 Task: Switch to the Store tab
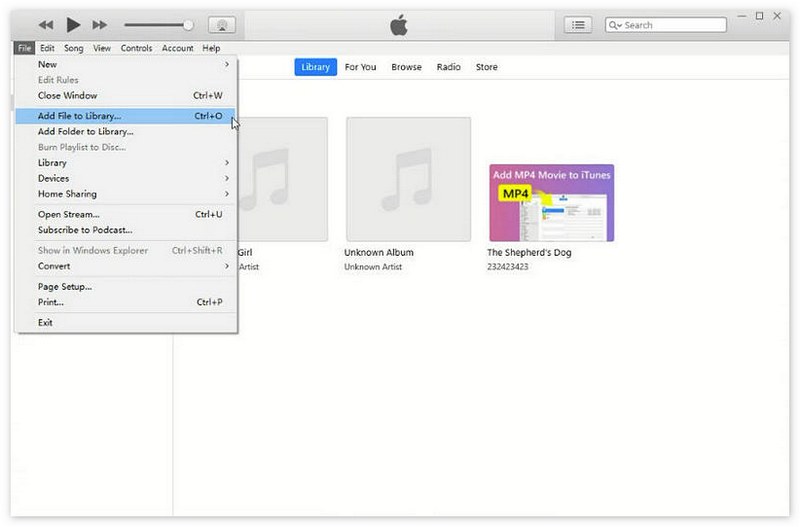point(486,67)
